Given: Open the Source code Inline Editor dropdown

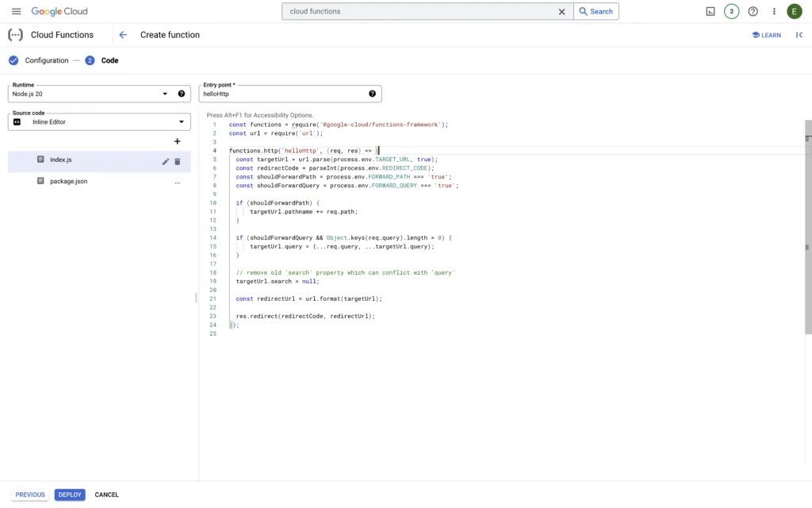Looking at the screenshot, I should [x=99, y=121].
